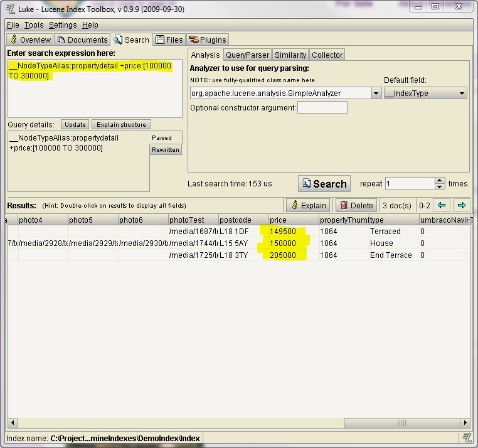Click the Luke icon in status bar

tap(467, 438)
